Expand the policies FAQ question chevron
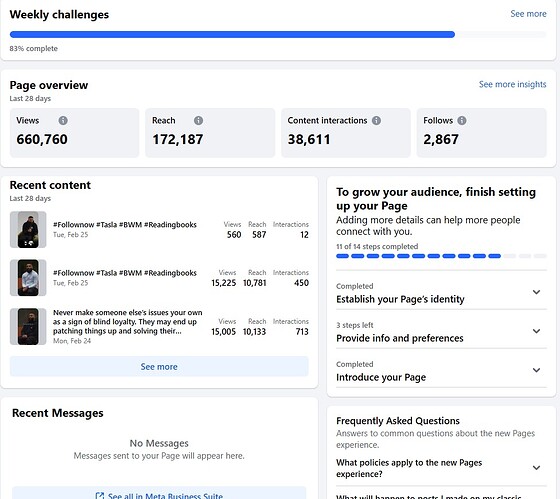The width and height of the screenshot is (560, 499). pos(536,468)
